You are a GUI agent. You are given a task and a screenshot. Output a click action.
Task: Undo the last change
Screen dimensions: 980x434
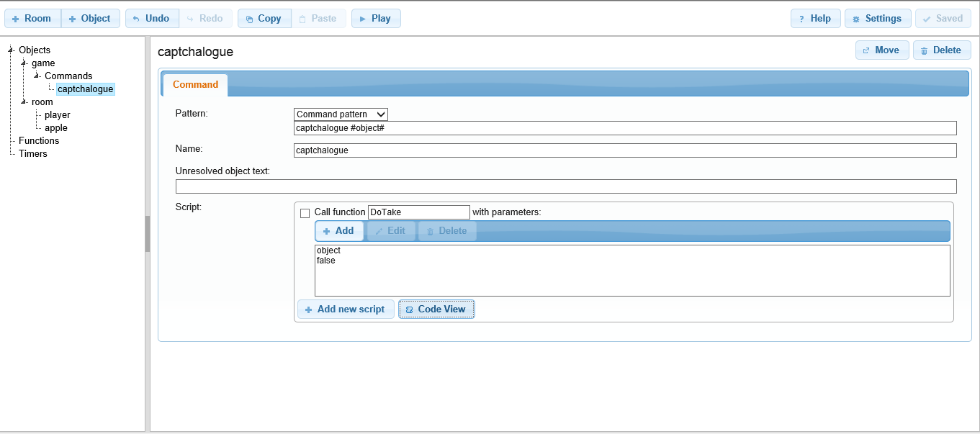tap(151, 19)
